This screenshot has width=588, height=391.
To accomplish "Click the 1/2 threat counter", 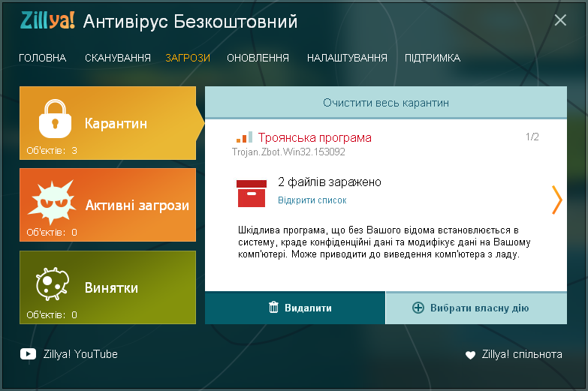I will [x=532, y=137].
